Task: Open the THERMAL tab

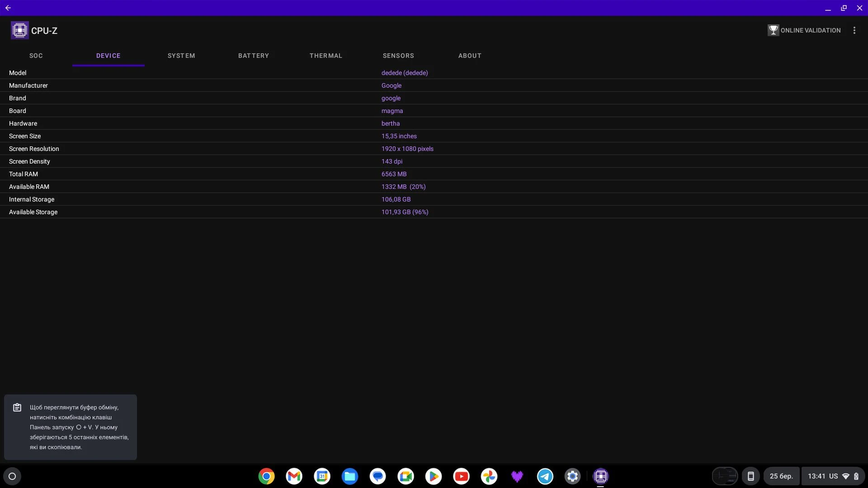Action: point(326,56)
